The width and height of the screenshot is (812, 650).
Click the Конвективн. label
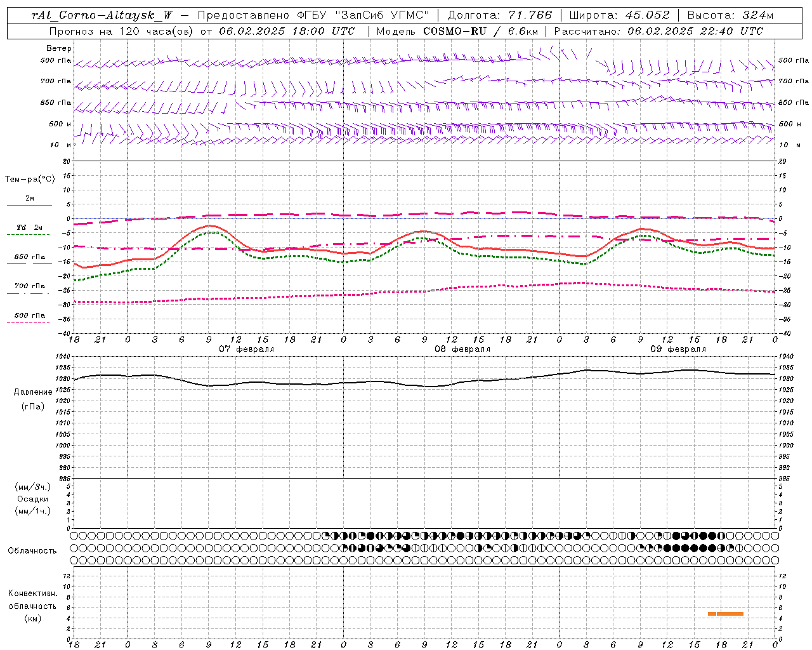pyautogui.click(x=32, y=594)
